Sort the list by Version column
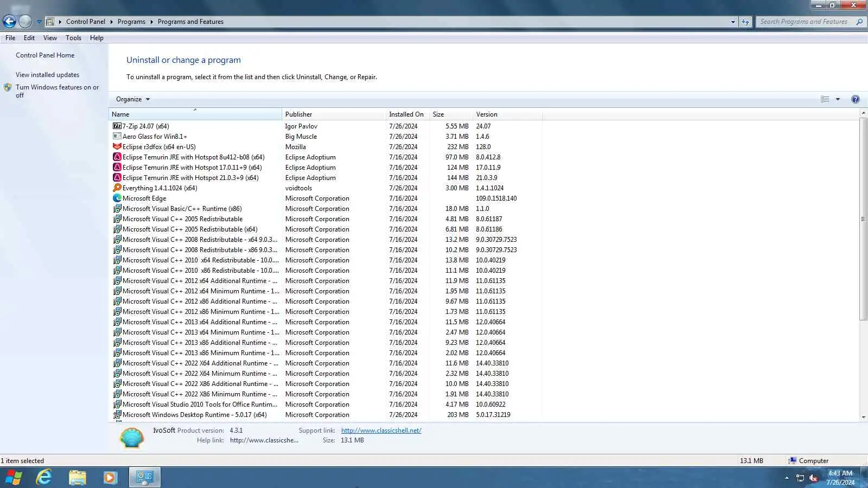Viewport: 868px width, 488px height. point(507,114)
